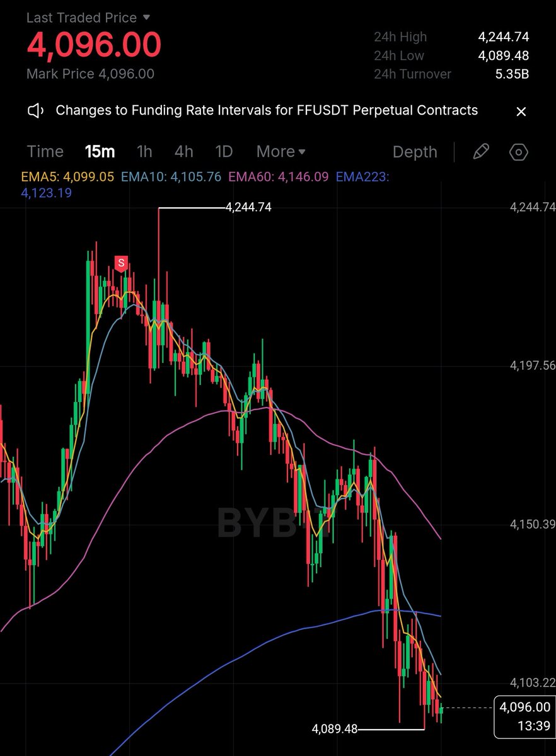This screenshot has width=556, height=756.
Task: Switch to the 4h timeframe tab
Action: click(183, 152)
